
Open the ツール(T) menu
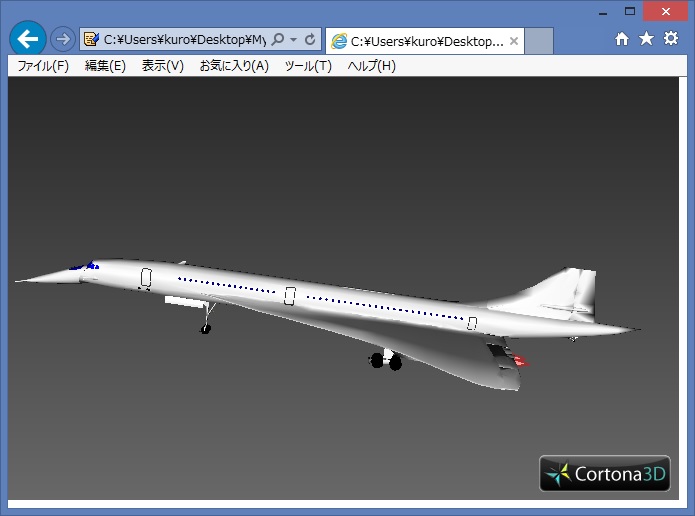coord(308,66)
